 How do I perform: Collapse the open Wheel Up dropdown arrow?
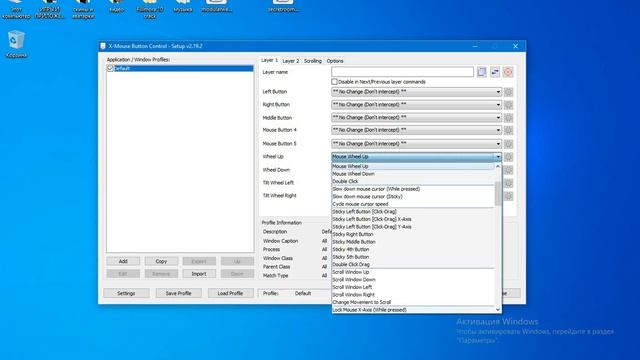pos(498,157)
